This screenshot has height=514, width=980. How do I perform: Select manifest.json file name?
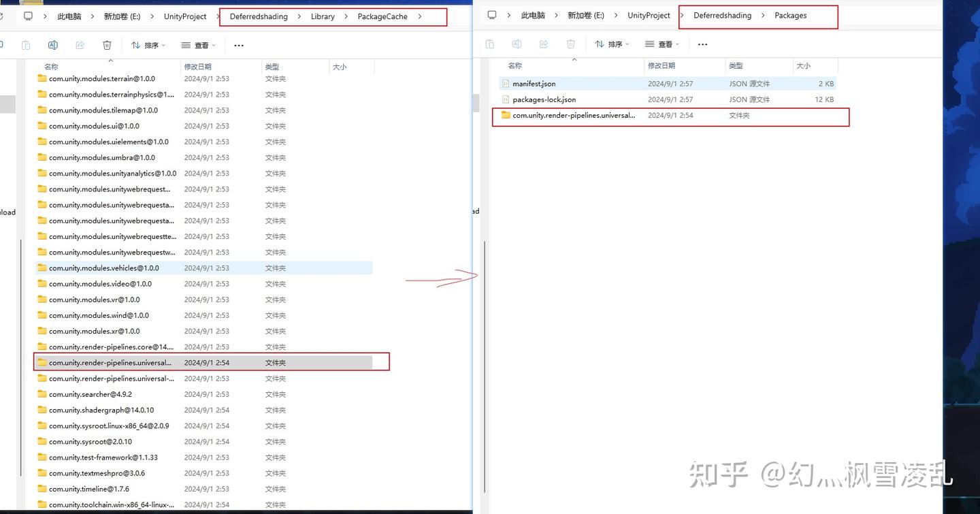coord(534,84)
